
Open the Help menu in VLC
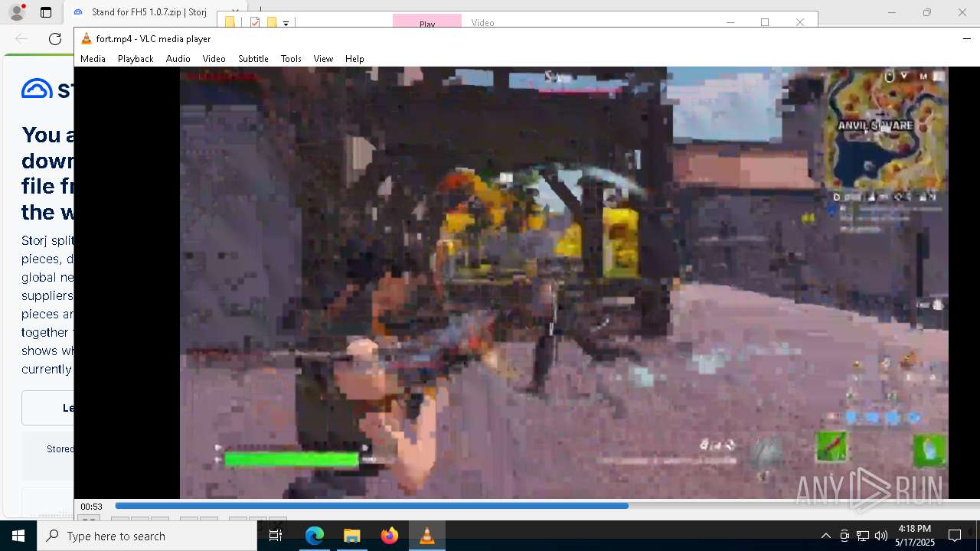[354, 59]
